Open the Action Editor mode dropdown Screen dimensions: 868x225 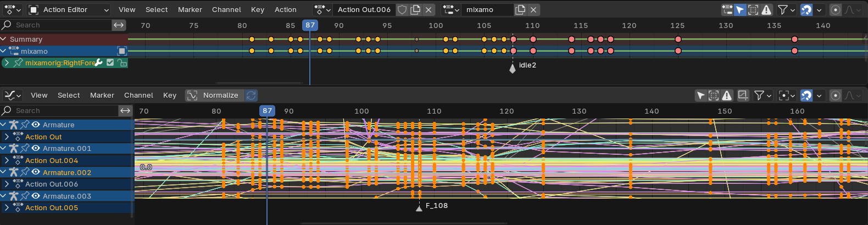(69, 10)
